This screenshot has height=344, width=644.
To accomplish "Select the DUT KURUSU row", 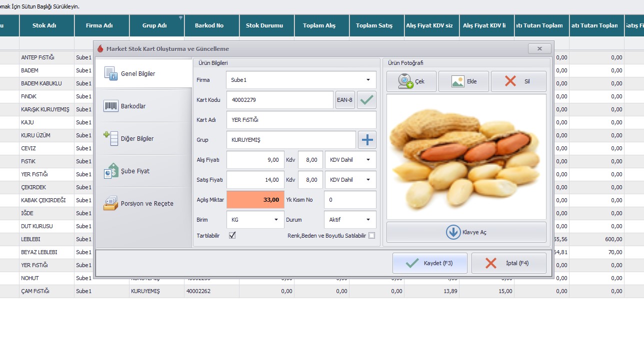I will pyautogui.click(x=47, y=226).
